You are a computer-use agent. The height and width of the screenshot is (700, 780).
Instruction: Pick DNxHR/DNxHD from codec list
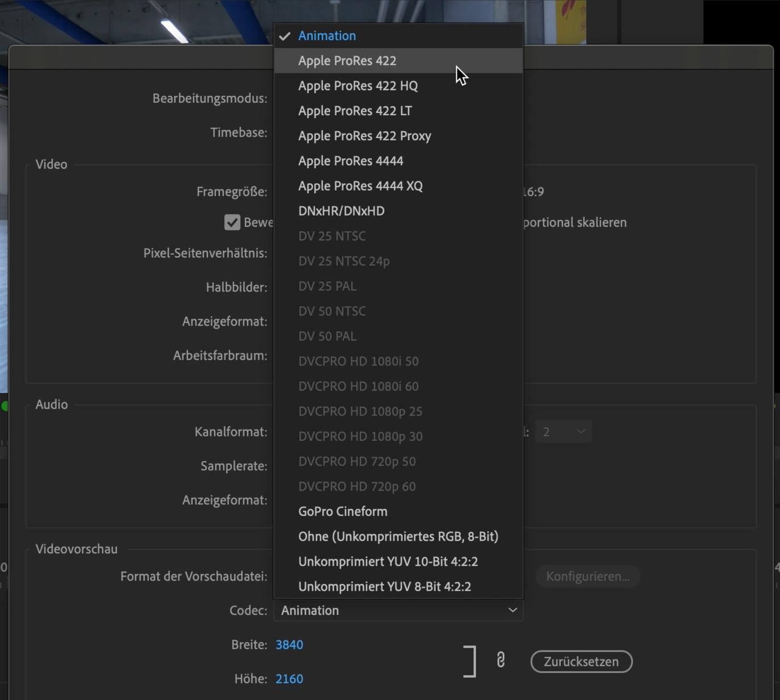click(341, 211)
